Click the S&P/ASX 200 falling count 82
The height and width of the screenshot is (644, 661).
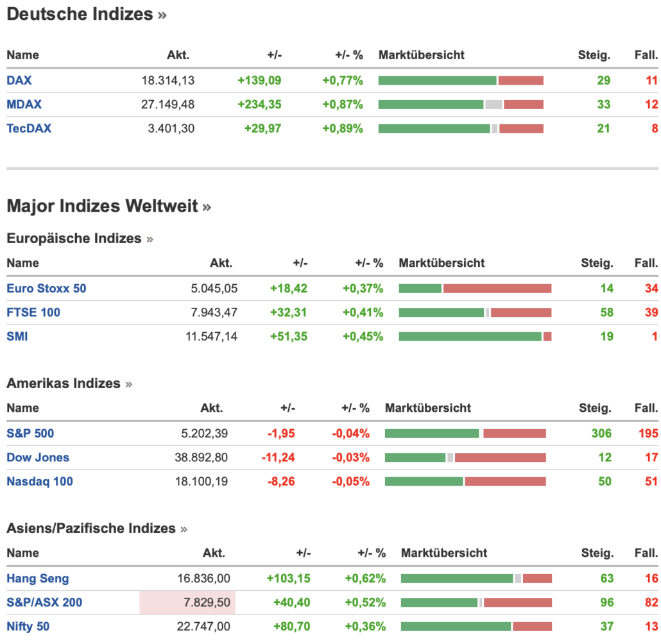coord(652,602)
